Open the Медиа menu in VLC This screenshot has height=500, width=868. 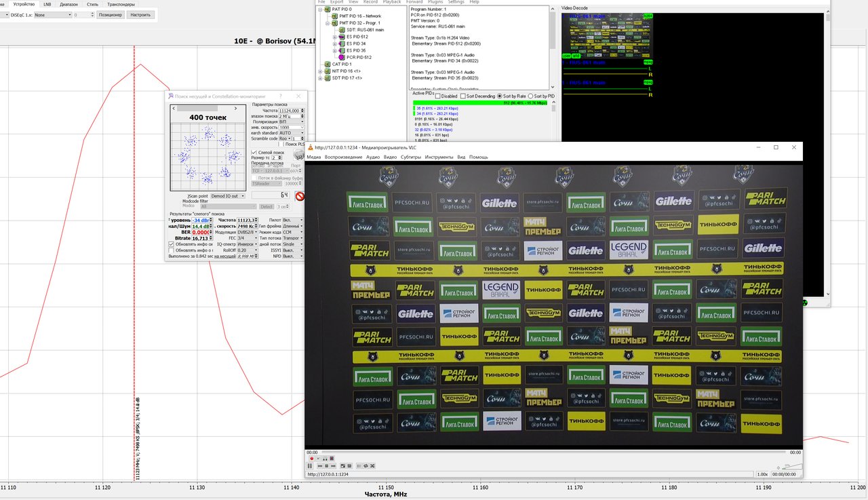313,157
